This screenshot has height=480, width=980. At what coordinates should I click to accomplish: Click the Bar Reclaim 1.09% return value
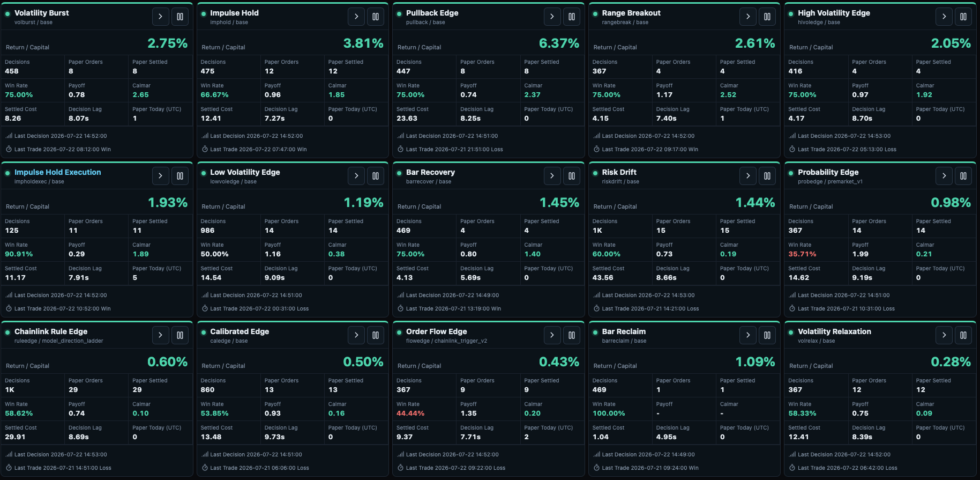755,362
